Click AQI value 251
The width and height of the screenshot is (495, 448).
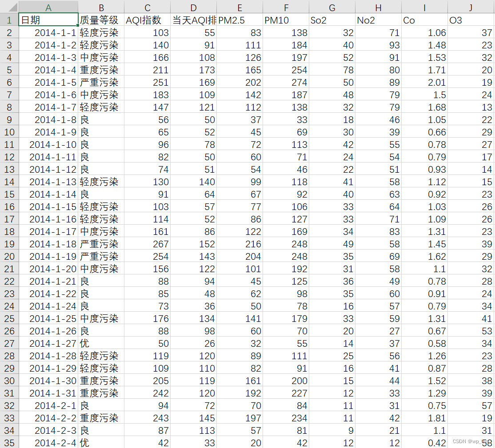[147, 82]
